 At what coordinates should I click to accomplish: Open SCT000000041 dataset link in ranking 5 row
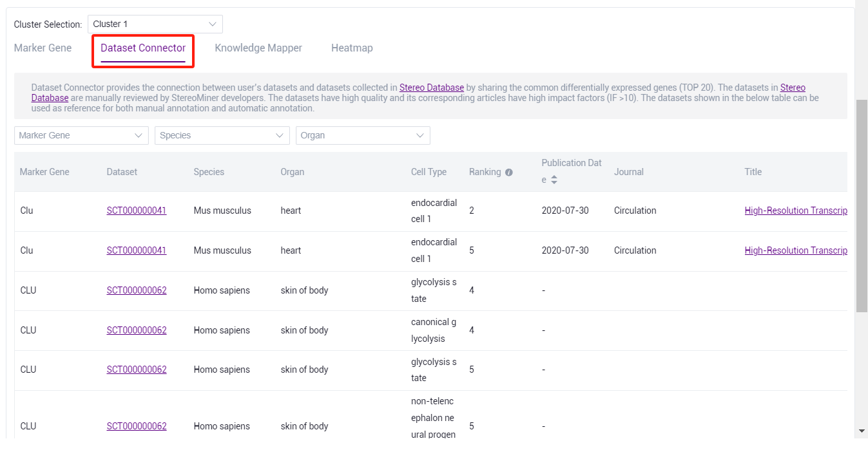[137, 250]
